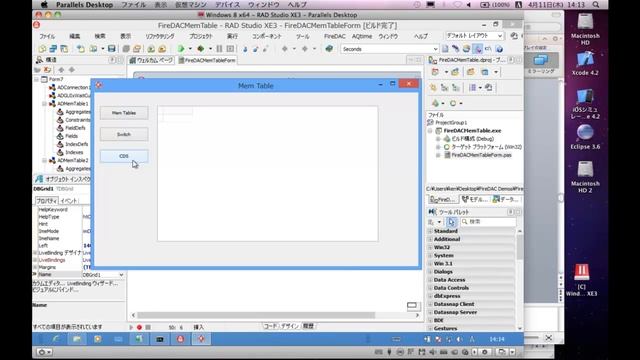Viewport: 640px width, 360px height.
Task: Open the AQtime menu
Action: tap(362, 36)
